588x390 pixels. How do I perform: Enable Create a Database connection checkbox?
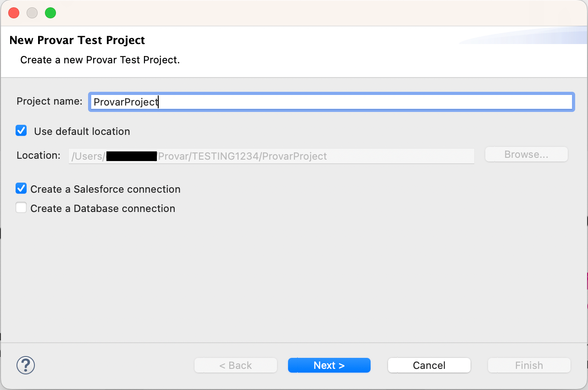click(21, 208)
